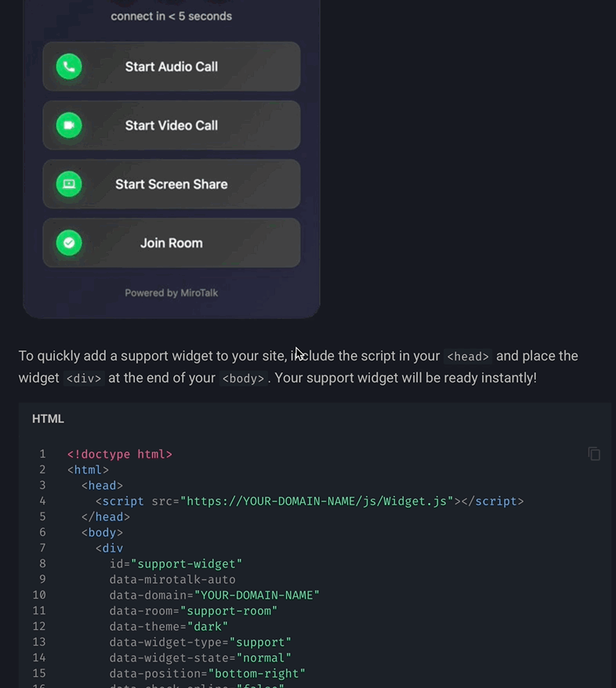Click the green checkmark icon beside Join Room
This screenshot has width=616, height=688.
tap(69, 243)
